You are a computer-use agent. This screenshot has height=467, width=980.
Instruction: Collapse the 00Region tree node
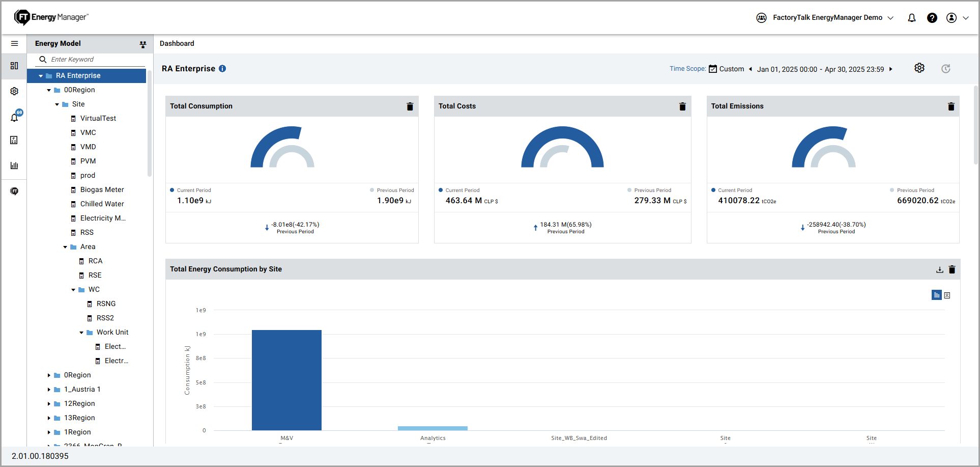tap(49, 90)
